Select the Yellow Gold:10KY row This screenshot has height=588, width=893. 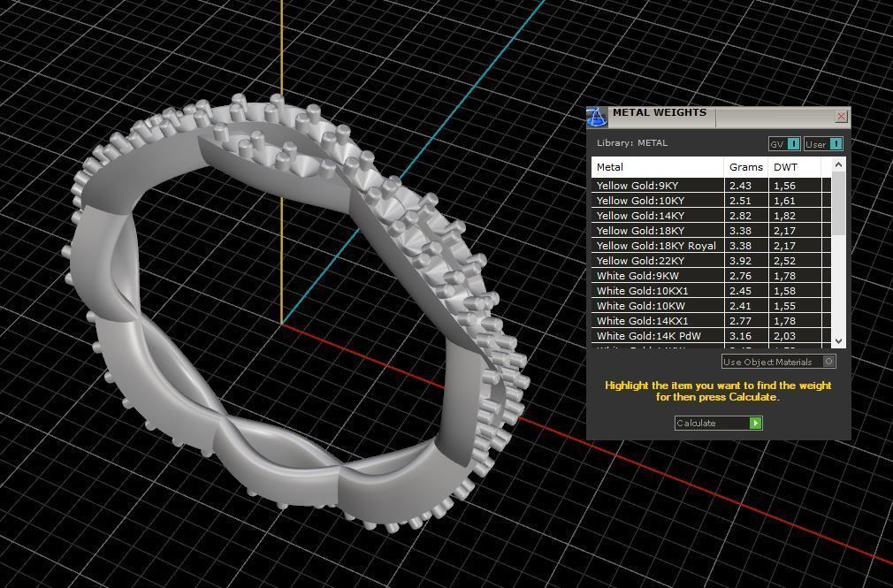coord(712,201)
